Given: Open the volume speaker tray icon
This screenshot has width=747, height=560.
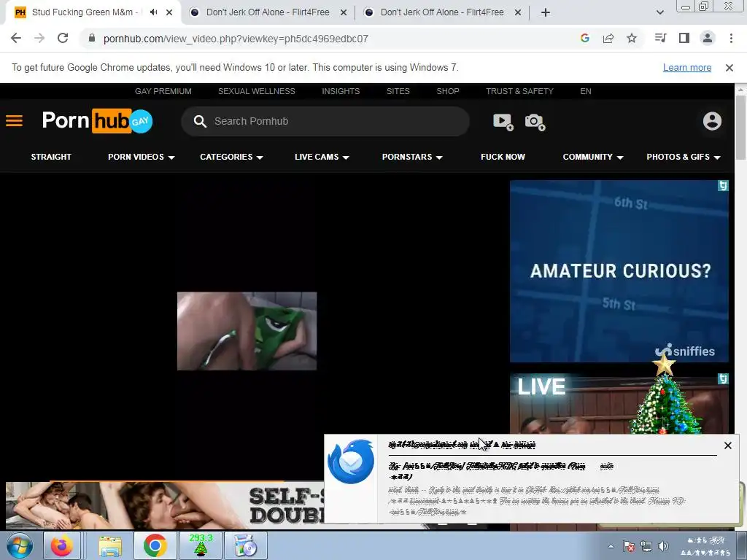Looking at the screenshot, I should (x=663, y=546).
